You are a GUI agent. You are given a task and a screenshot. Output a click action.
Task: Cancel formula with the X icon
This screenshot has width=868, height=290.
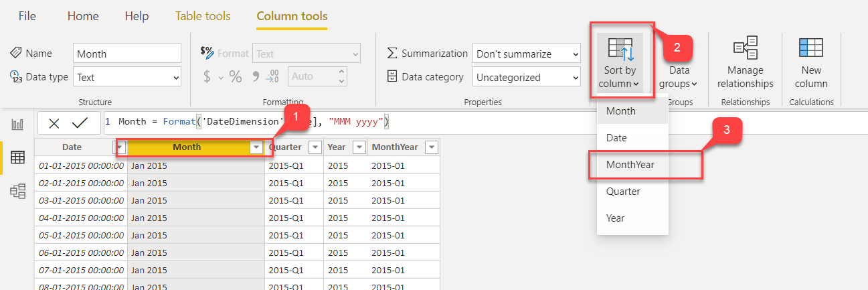[54, 123]
